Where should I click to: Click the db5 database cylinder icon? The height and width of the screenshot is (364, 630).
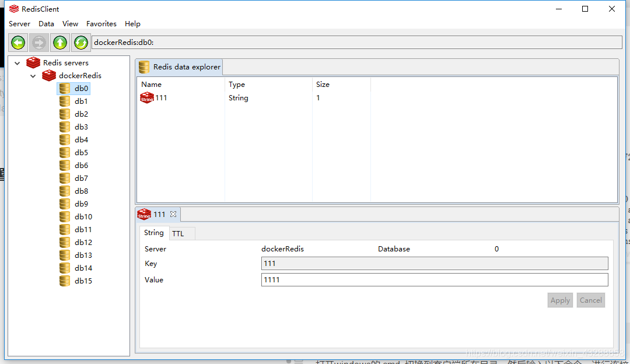click(x=65, y=153)
